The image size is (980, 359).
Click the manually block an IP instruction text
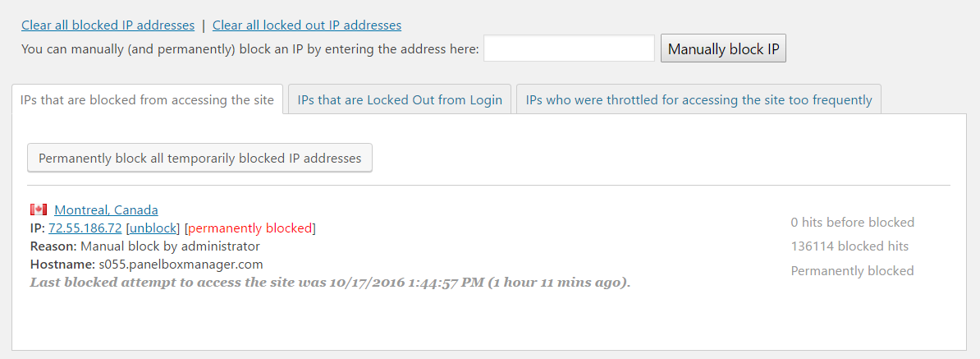point(250,49)
